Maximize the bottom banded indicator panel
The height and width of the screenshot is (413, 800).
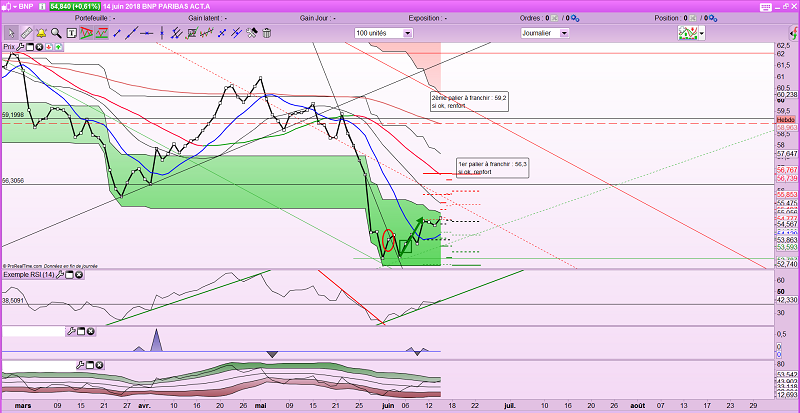tap(90, 365)
